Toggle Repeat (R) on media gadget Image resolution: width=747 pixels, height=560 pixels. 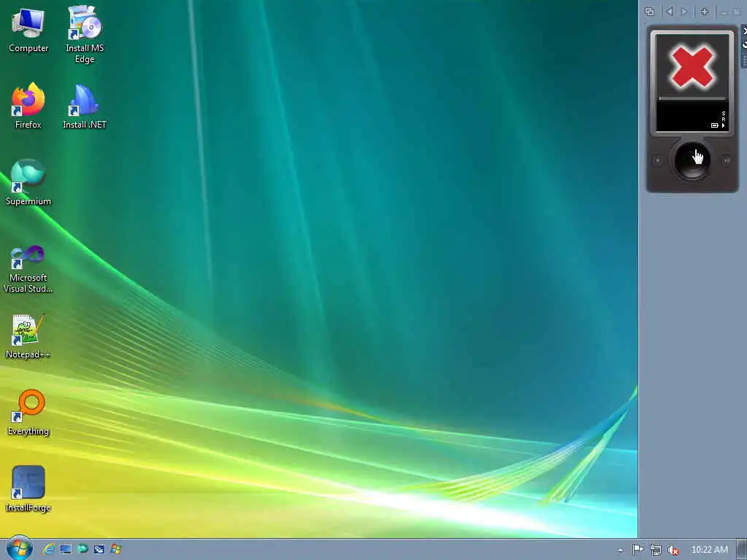click(x=723, y=119)
